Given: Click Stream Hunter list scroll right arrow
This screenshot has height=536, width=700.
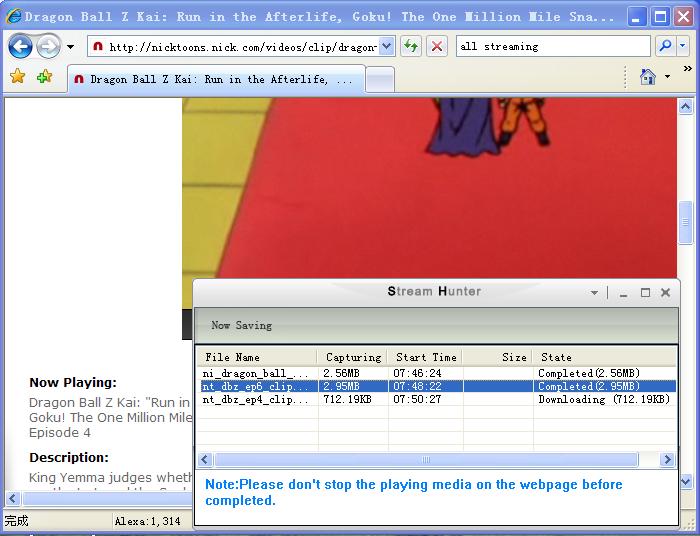Looking at the screenshot, I should [667, 459].
